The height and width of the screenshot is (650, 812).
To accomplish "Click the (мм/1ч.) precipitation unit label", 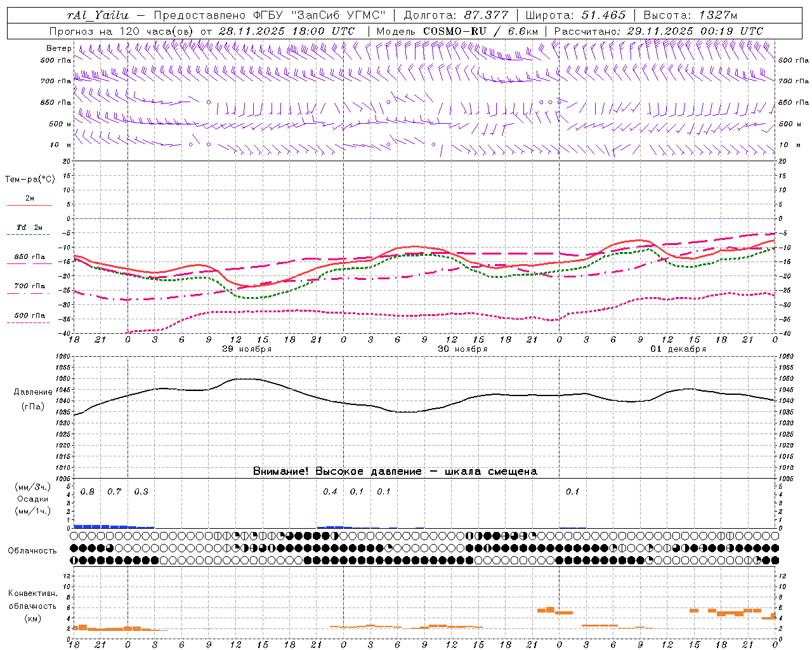I will [x=32, y=511].
